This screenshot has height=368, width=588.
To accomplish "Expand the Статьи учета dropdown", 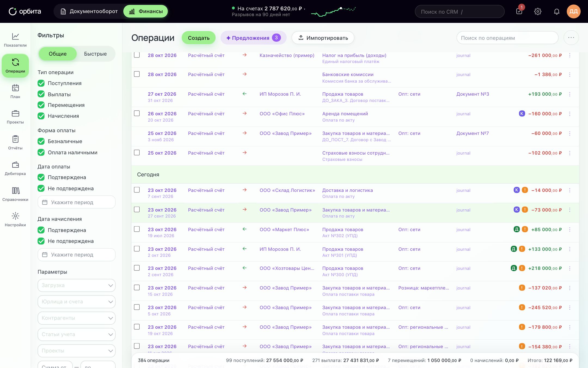I will point(76,334).
